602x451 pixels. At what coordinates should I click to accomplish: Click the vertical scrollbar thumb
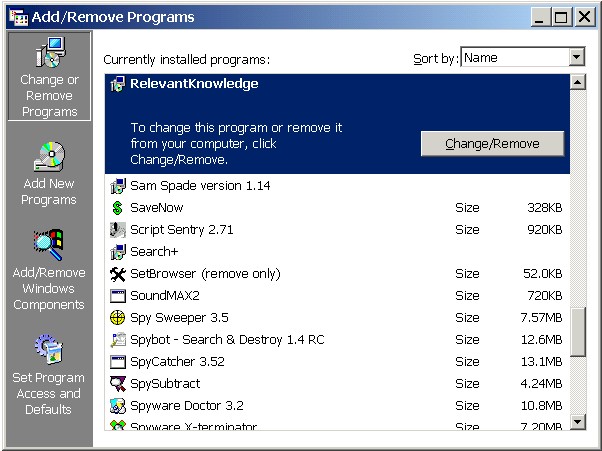click(x=578, y=332)
